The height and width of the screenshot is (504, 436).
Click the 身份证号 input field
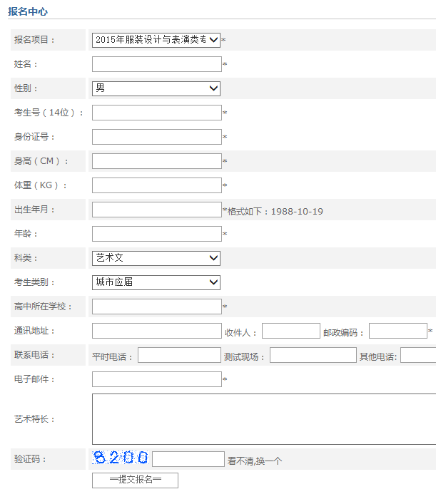(x=156, y=137)
